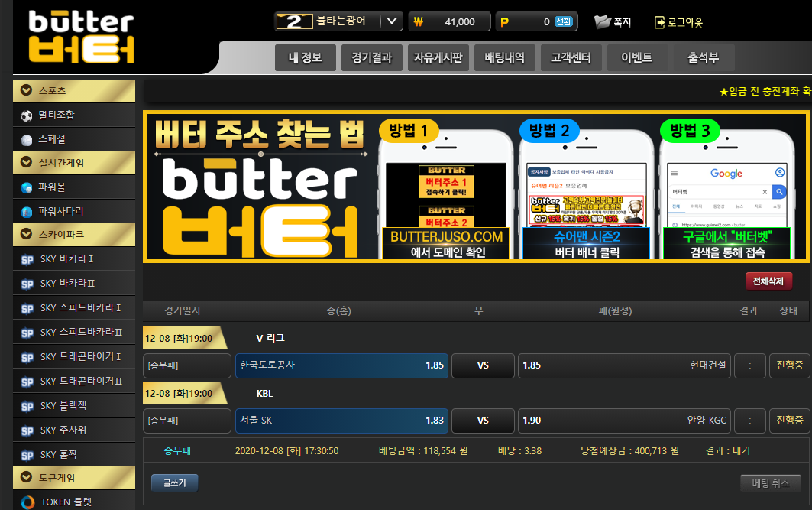The height and width of the screenshot is (510, 812).
Task: Open the username dropdown arrow
Action: [x=390, y=21]
